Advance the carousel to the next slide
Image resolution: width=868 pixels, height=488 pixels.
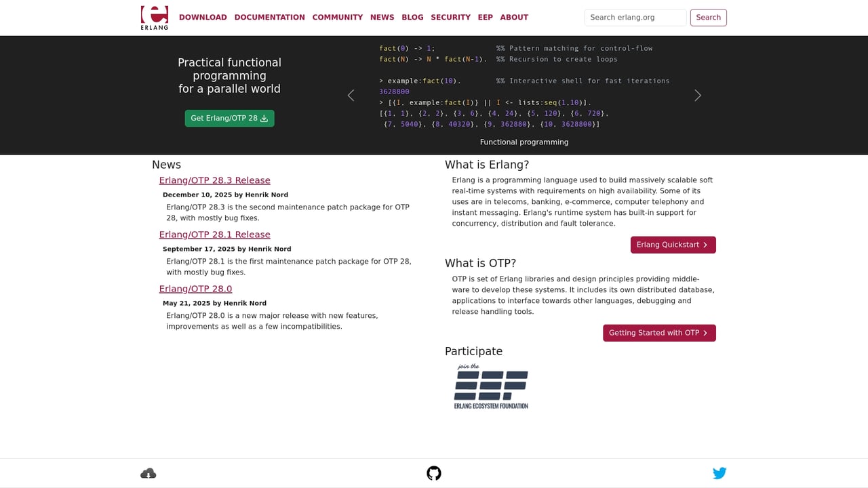(697, 95)
